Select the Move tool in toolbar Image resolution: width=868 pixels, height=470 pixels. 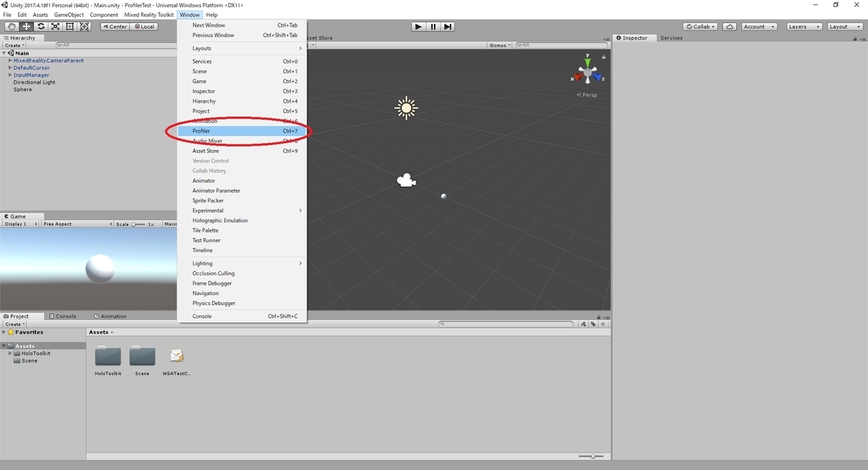coord(26,27)
